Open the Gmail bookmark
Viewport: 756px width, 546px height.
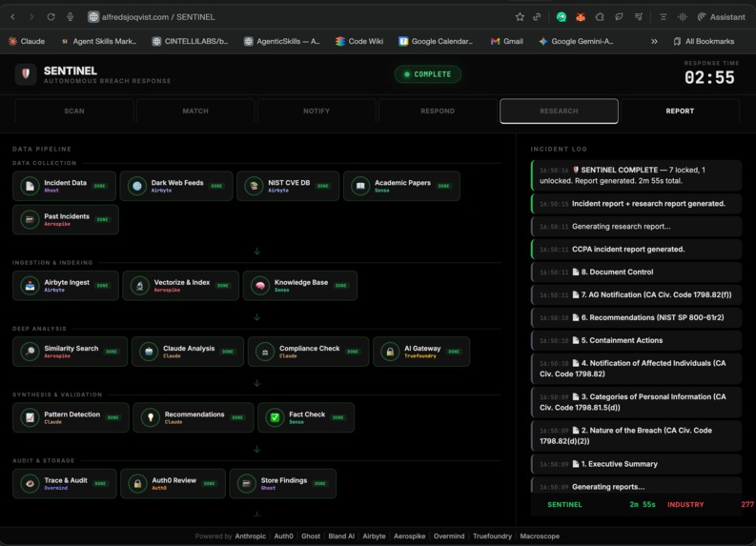(507, 41)
